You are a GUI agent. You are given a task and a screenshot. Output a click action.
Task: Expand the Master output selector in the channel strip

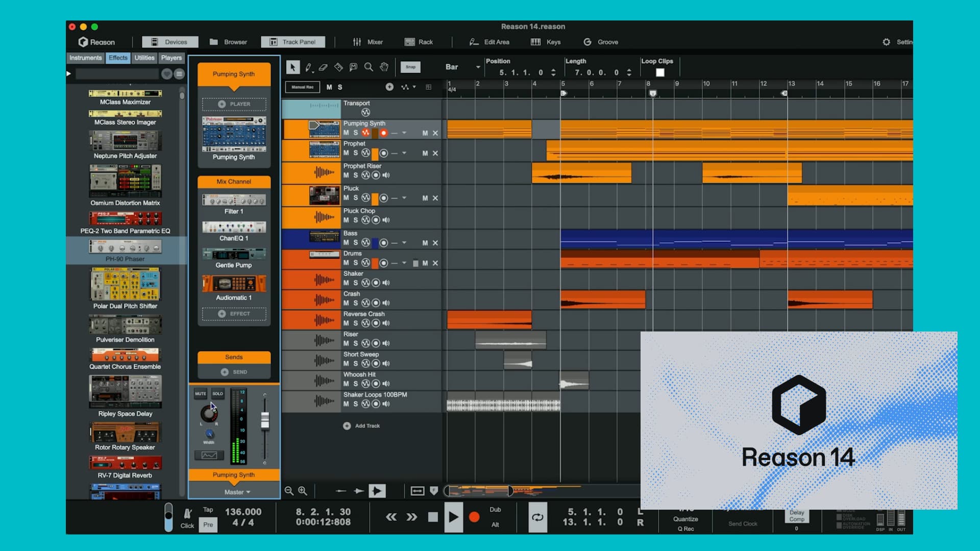[238, 492]
